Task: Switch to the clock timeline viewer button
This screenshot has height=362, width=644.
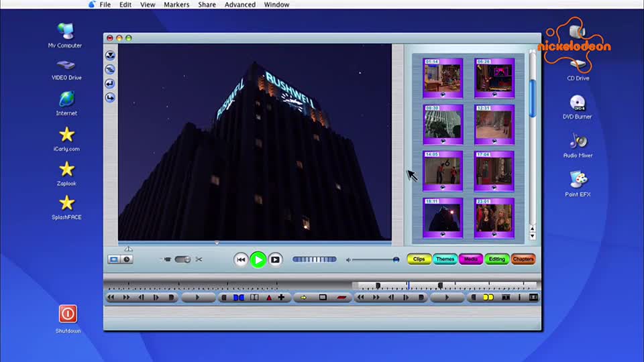Action: point(127,259)
